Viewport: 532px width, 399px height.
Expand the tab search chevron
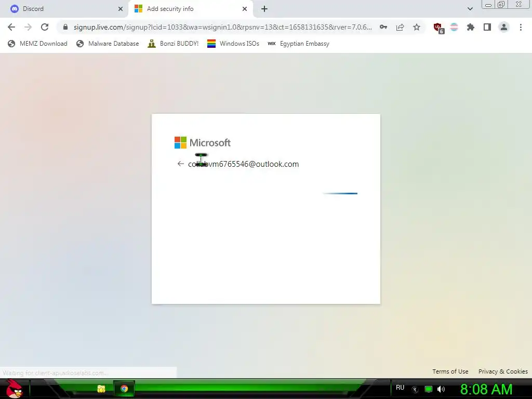(470, 9)
